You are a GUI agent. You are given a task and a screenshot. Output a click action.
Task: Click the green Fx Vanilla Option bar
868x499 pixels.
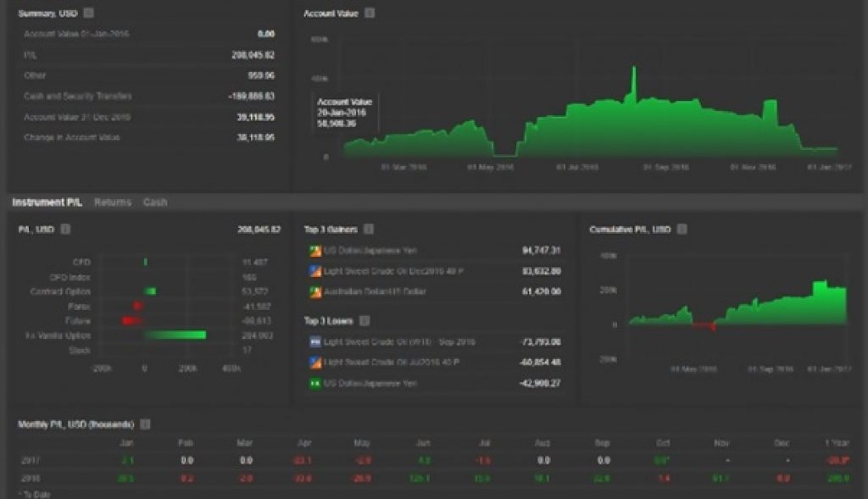coord(175,335)
